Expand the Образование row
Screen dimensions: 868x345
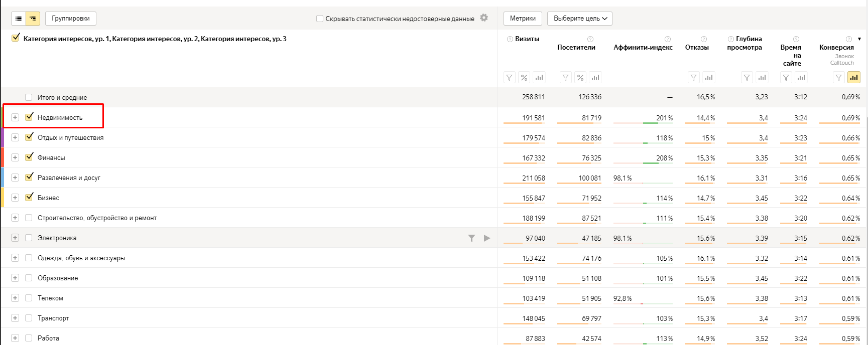pyautogui.click(x=15, y=278)
